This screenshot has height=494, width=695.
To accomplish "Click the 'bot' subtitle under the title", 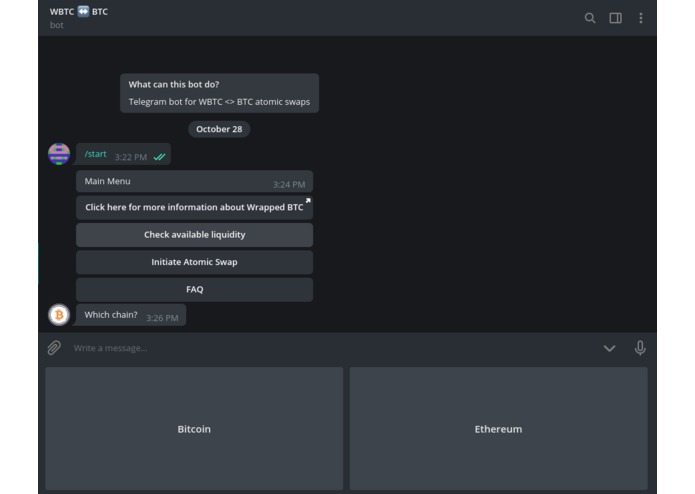I will [x=56, y=25].
